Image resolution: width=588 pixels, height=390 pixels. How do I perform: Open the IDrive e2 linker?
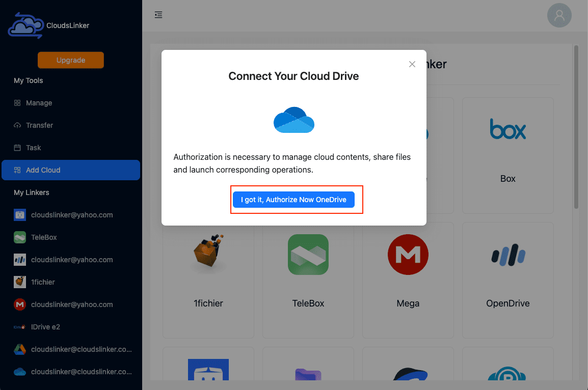click(70, 327)
